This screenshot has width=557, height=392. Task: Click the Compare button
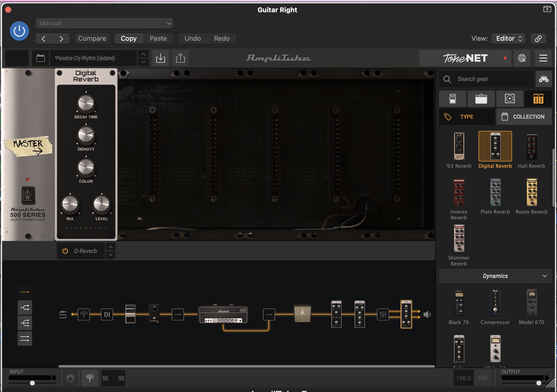coord(92,38)
